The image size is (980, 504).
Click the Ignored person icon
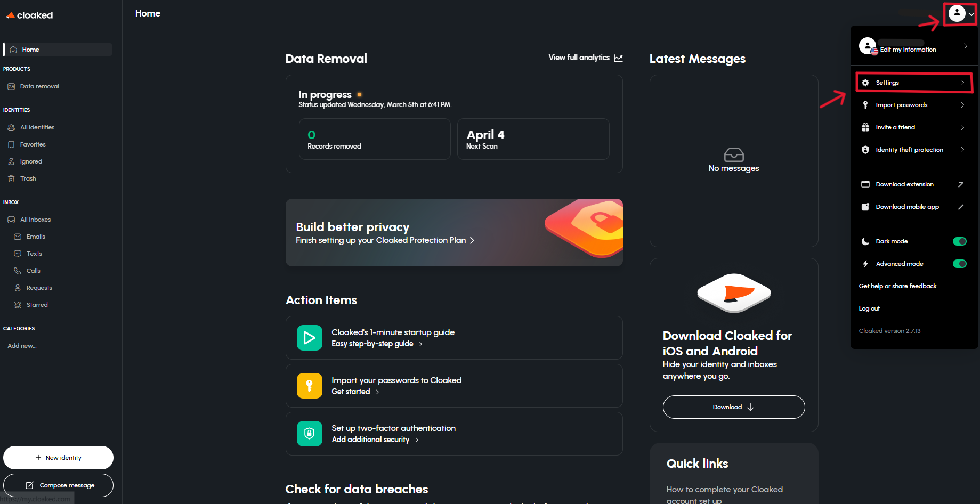click(x=11, y=161)
